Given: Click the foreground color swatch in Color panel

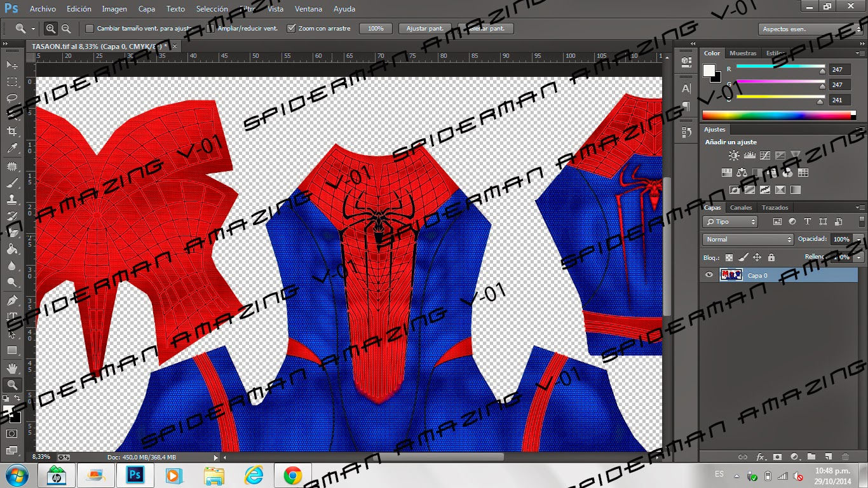Looking at the screenshot, I should point(709,71).
